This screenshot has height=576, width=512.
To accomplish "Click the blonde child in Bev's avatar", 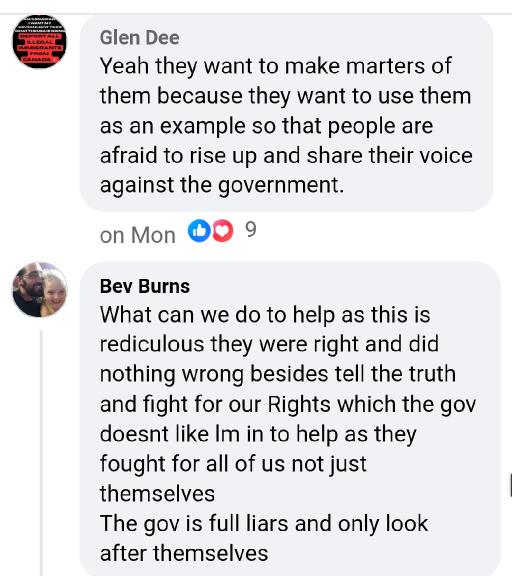I will tap(54, 289).
